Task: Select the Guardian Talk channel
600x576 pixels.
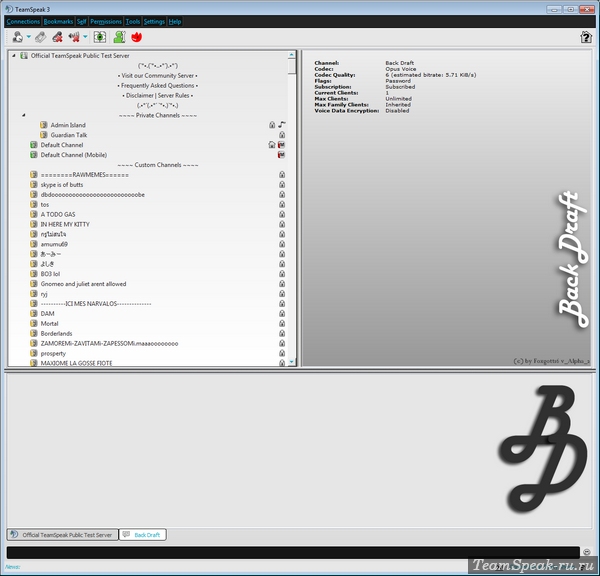Action: (69, 135)
